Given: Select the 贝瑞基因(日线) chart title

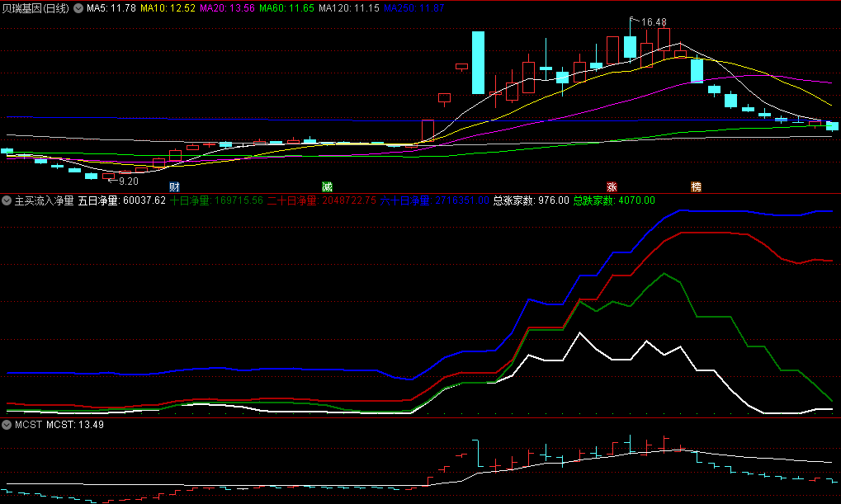Looking at the screenshot, I should (36, 8).
